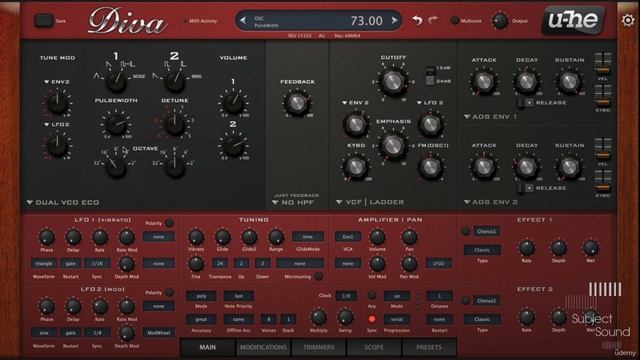The image size is (640, 360).
Task: Toggle ADS ENV 1 Release switch
Action: click(x=525, y=102)
